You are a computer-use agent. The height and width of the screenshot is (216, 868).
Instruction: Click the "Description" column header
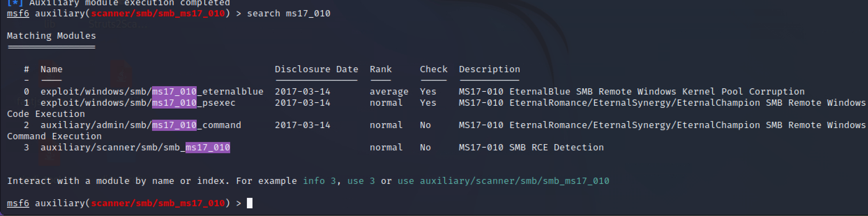point(489,69)
